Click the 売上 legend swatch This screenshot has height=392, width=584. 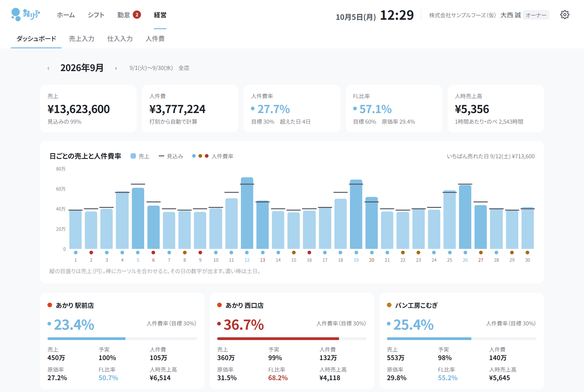(133, 156)
